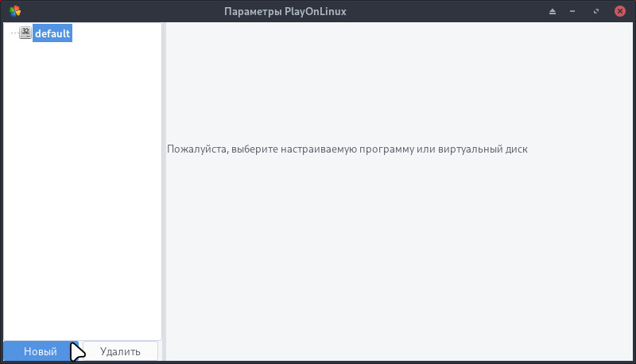Click the Удалить button to delete drive
Image resolution: width=636 pixels, height=364 pixels.
pyautogui.click(x=120, y=351)
